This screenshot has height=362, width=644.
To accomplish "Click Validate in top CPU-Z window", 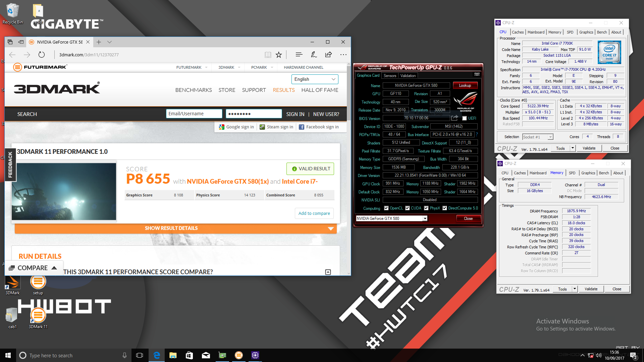I will point(589,148).
